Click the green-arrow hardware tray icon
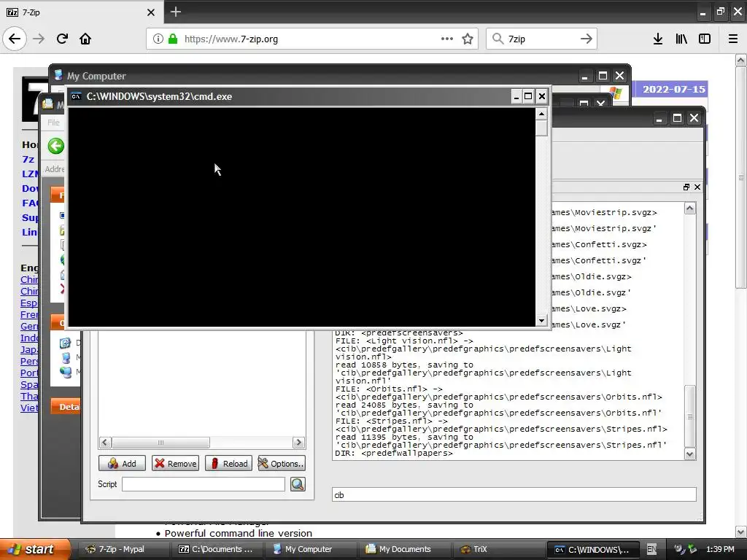This screenshot has height=560, width=747. point(692,549)
